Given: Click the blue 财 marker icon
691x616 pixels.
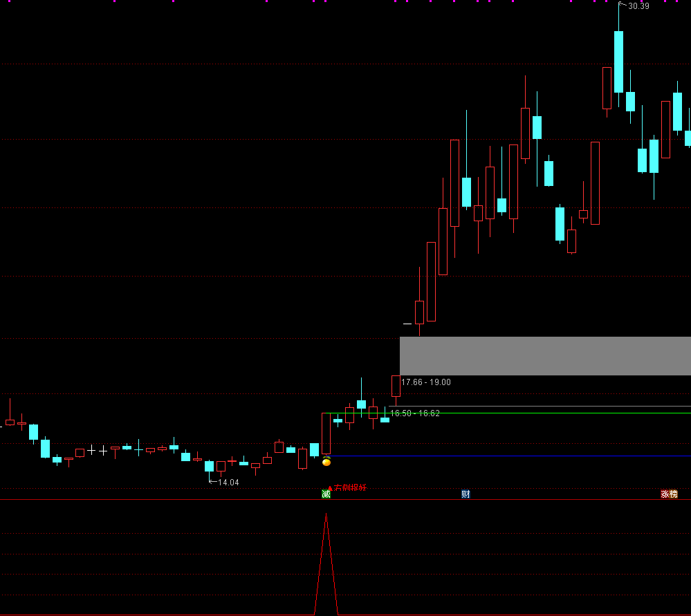Looking at the screenshot, I should (466, 494).
